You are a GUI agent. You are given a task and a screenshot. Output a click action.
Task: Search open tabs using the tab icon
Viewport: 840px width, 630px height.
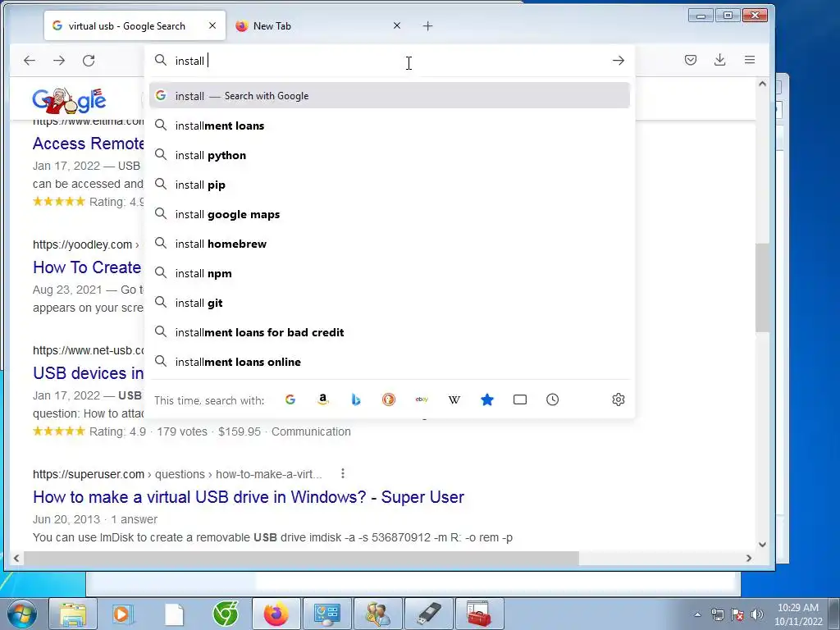(x=519, y=399)
